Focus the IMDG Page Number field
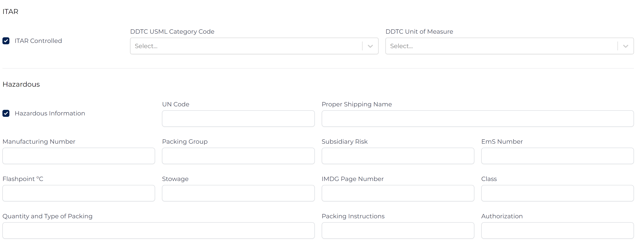 click(398, 193)
